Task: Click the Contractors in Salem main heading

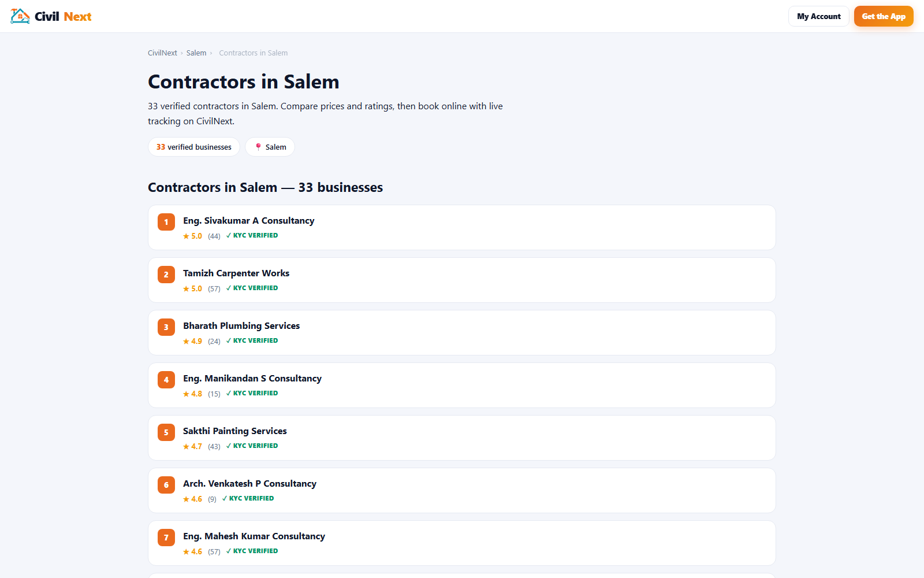Action: click(244, 82)
